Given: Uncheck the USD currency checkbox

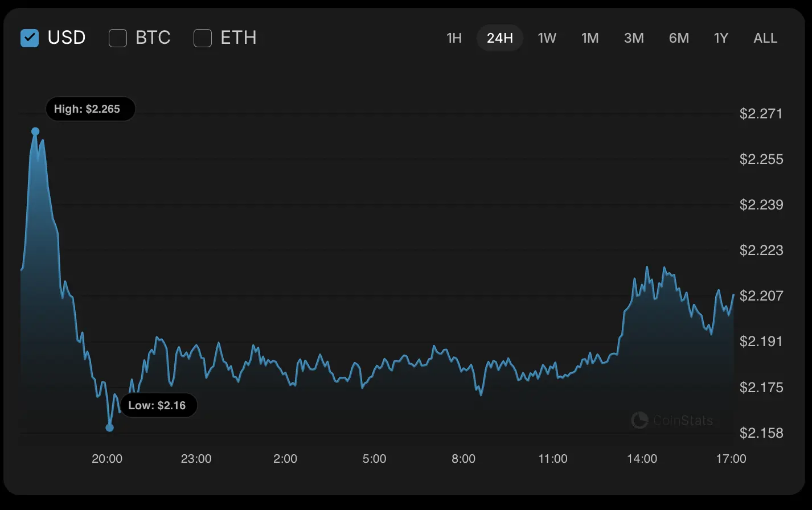Looking at the screenshot, I should point(30,38).
